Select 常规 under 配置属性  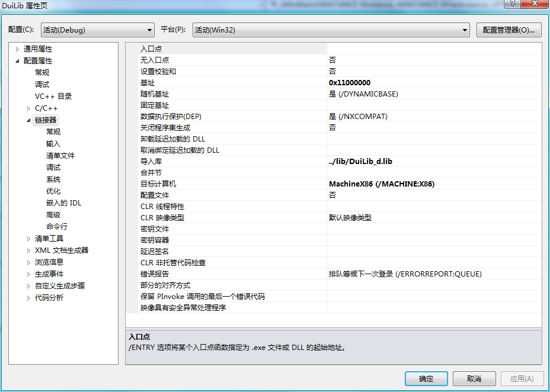tap(42, 72)
